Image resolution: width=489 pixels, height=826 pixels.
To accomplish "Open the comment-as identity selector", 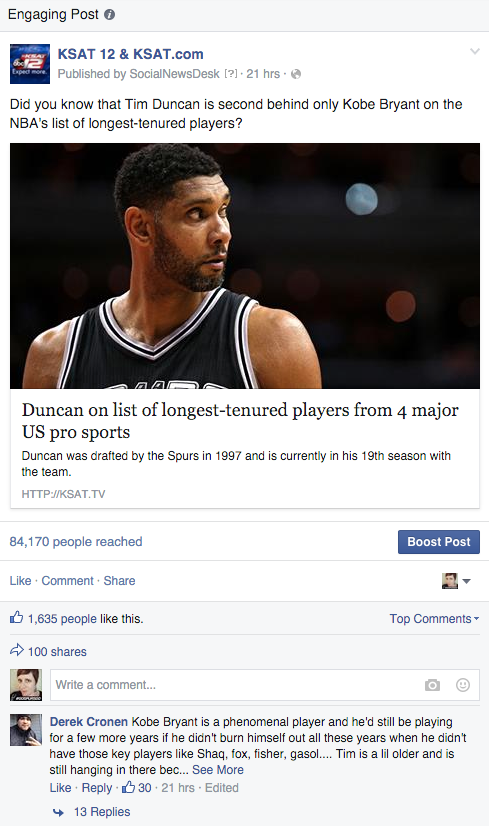I will click(x=456, y=581).
